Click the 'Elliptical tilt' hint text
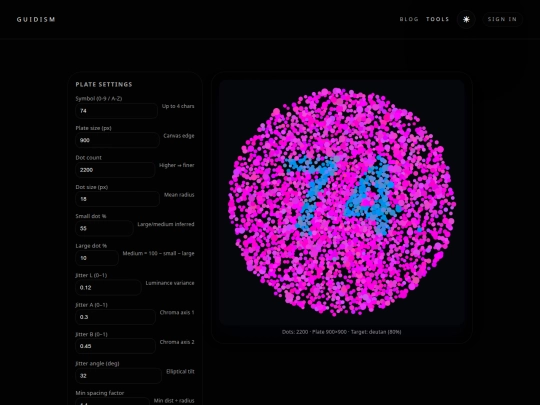 [180, 372]
